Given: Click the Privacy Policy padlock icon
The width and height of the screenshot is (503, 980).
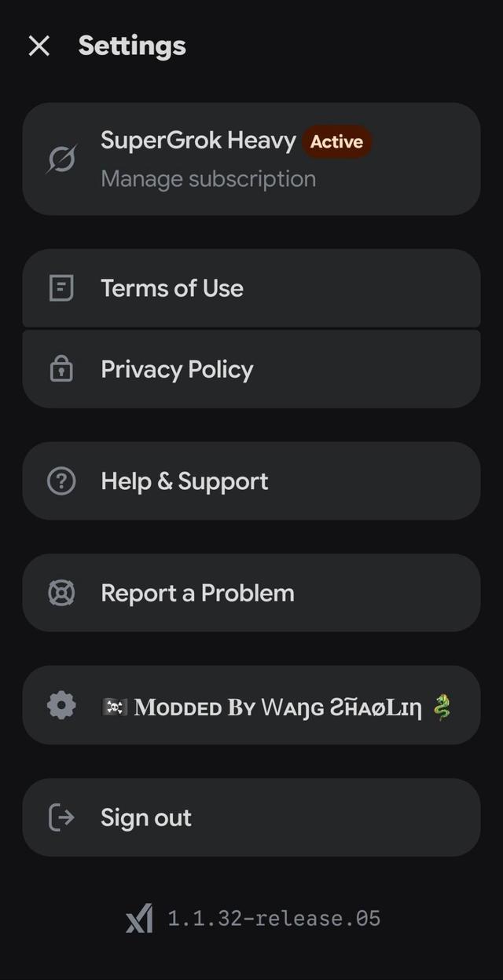Looking at the screenshot, I should click(62, 369).
